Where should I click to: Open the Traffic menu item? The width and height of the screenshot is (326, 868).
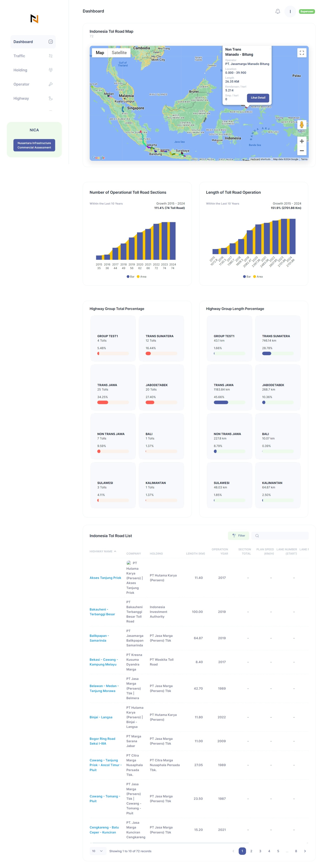(x=33, y=56)
